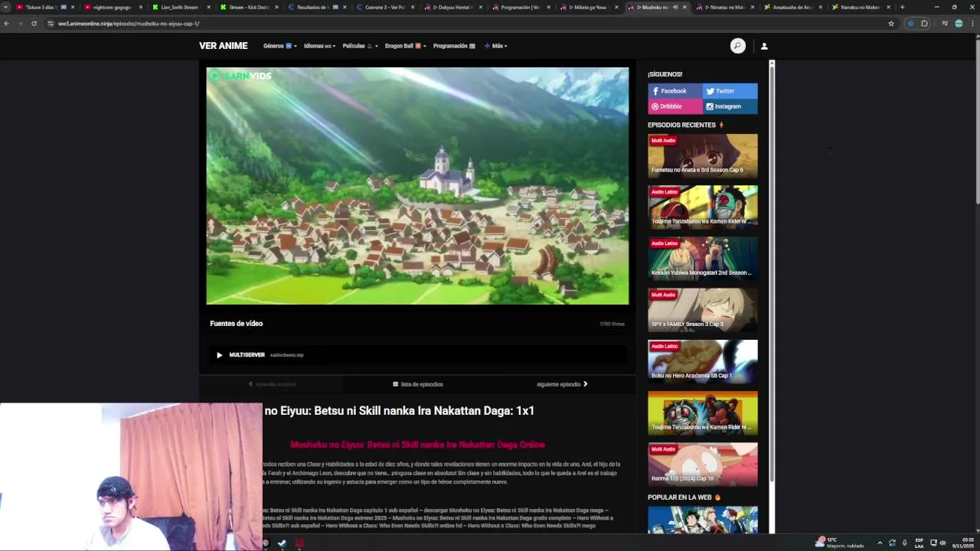Open Steam from the taskbar
This screenshot has width=980, height=551.
click(x=282, y=543)
